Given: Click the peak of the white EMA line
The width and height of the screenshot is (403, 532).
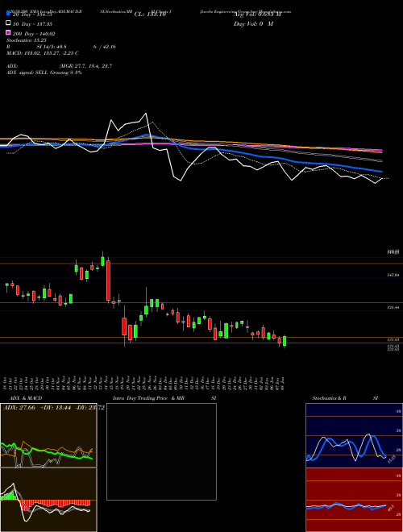Looking at the screenshot, I should click(146, 114).
